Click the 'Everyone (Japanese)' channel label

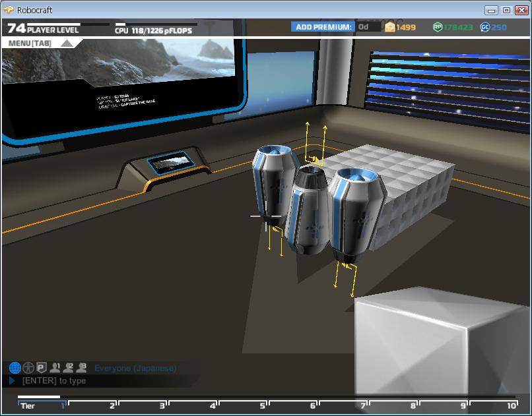point(135,369)
